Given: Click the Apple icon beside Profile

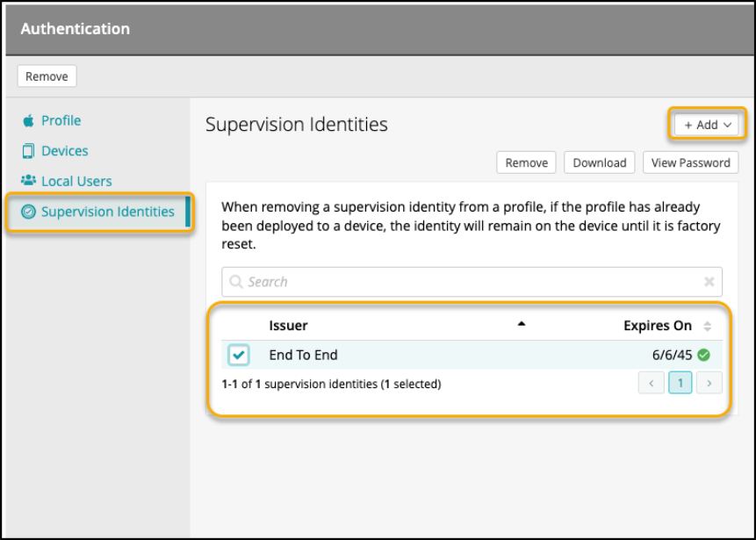Looking at the screenshot, I should coord(29,121).
